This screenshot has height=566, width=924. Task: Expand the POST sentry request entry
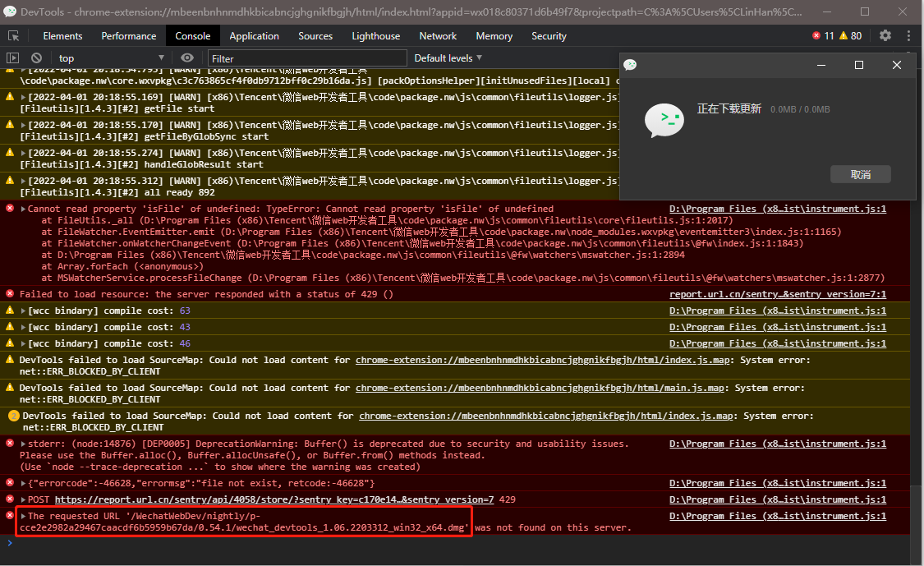click(24, 500)
